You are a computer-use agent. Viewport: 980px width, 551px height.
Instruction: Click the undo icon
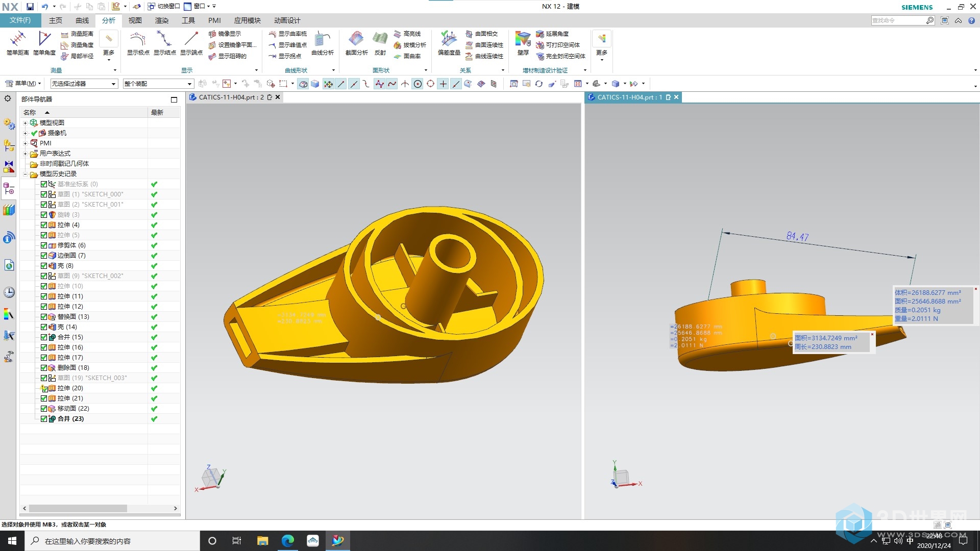click(45, 7)
